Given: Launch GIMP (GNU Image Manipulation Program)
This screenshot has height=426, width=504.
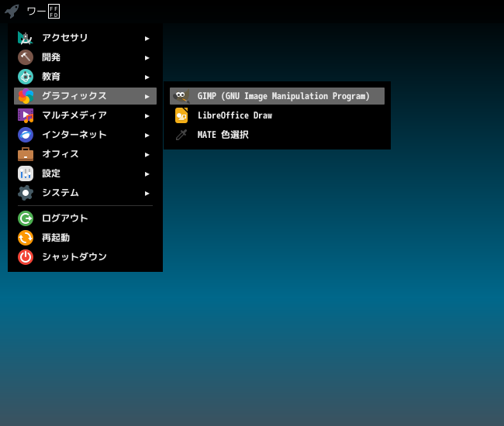Looking at the screenshot, I should click(277, 96).
